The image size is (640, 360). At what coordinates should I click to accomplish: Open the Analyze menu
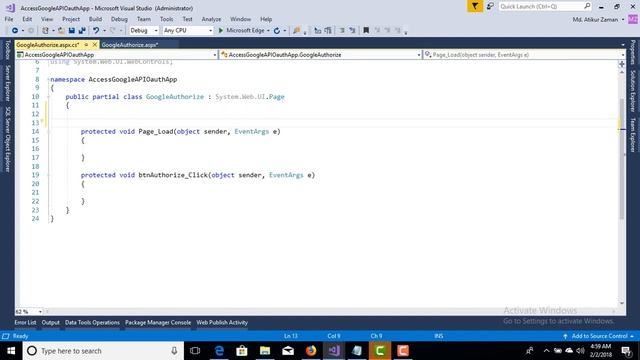tap(211, 19)
